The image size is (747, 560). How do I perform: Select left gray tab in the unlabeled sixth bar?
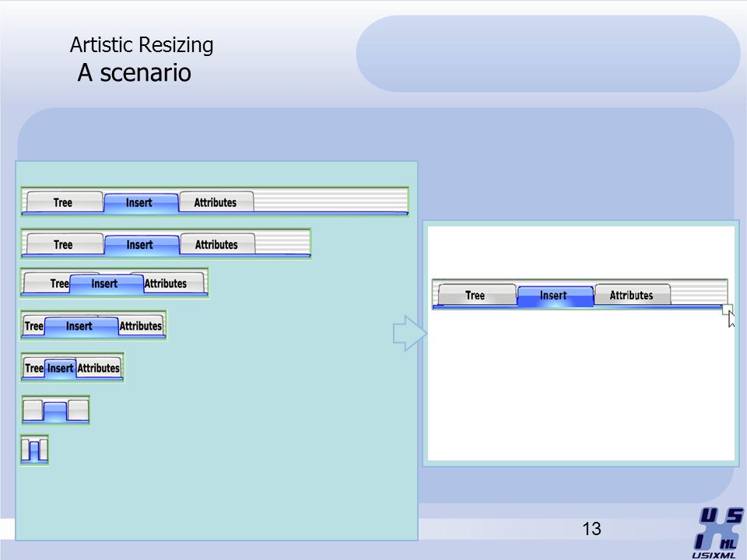point(33,410)
